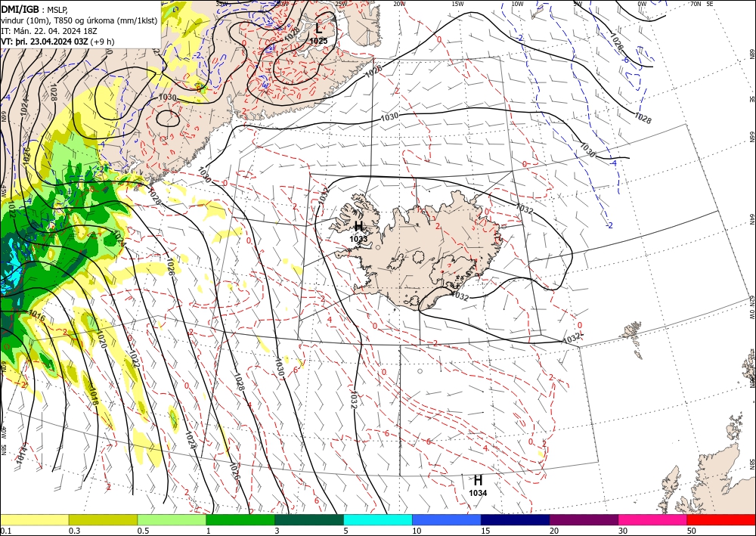Screen dimensions: 756x536
Task: Pick the cyan 5–10 legend swatch
Action: (378, 519)
